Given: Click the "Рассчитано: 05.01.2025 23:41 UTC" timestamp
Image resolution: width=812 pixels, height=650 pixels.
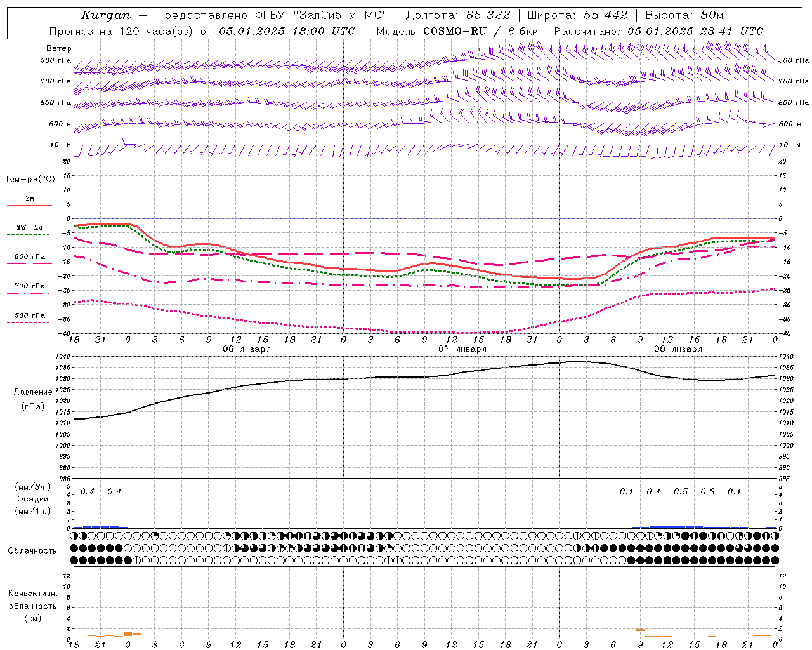Looking at the screenshot, I should click(x=658, y=31).
